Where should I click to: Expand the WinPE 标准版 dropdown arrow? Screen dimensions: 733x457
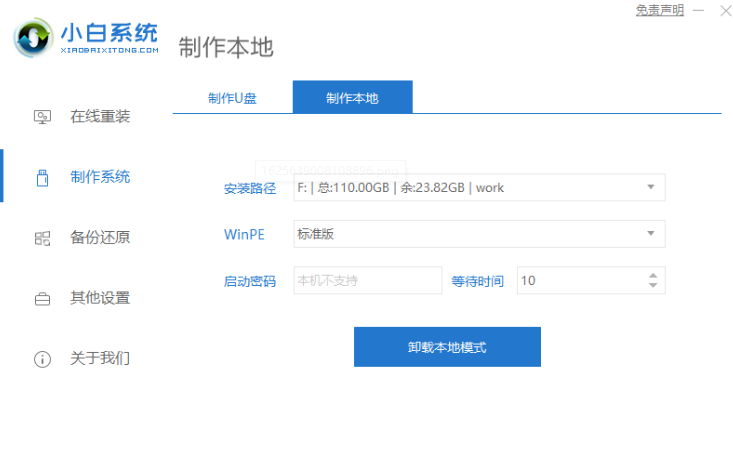[650, 233]
